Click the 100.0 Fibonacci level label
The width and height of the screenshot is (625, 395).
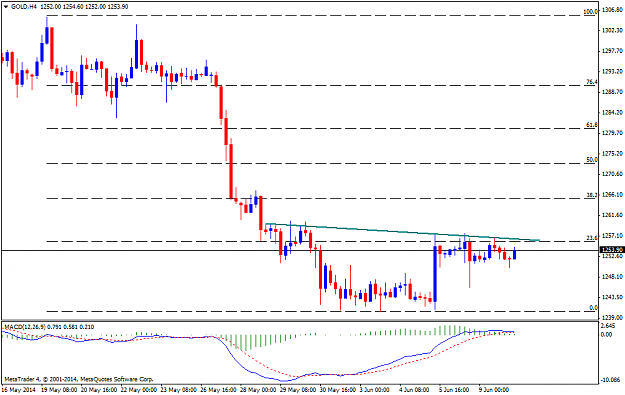(590, 12)
